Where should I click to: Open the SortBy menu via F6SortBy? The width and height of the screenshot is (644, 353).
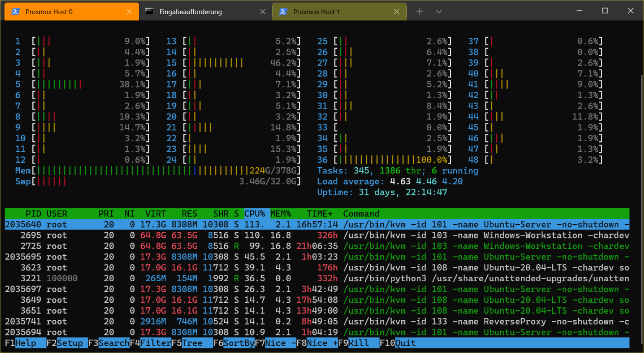pyautogui.click(x=233, y=343)
